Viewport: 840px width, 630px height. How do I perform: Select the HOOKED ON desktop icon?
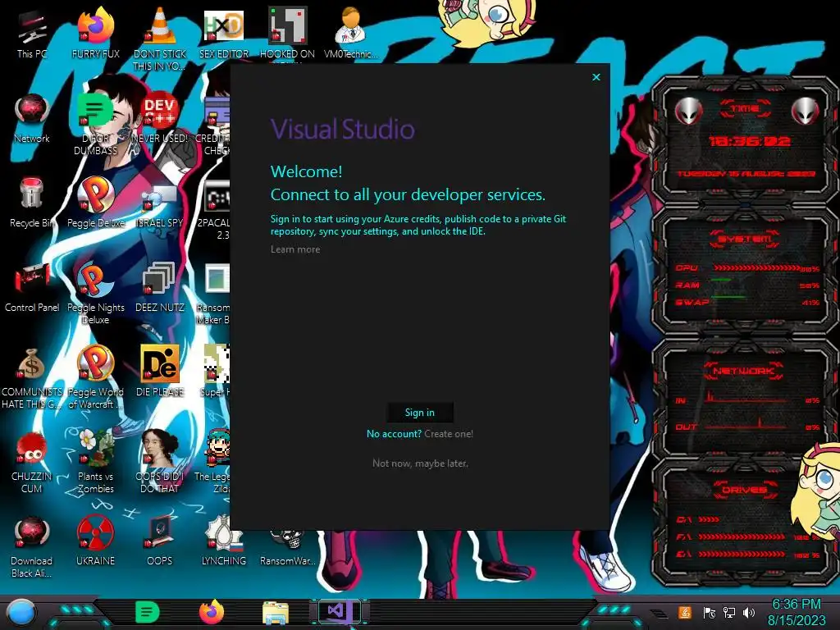[x=287, y=33]
